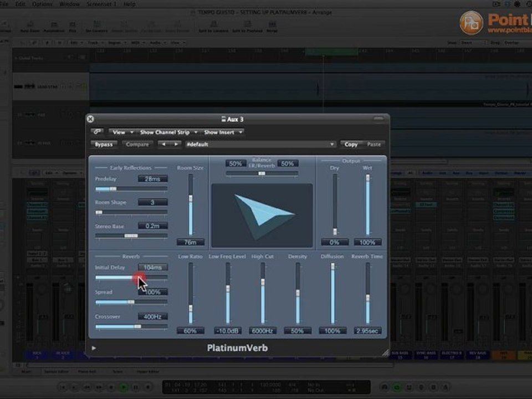Click the Spread slider handle
532x399 pixels.
(x=131, y=301)
